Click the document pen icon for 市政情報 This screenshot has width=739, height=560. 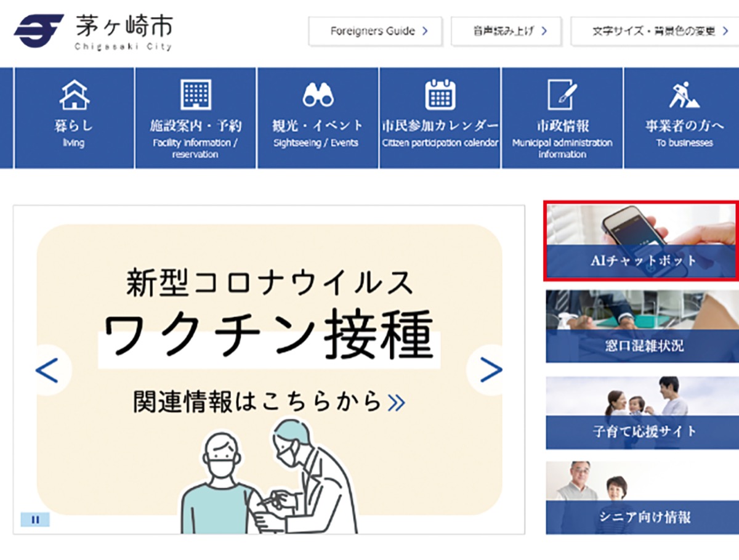click(562, 95)
